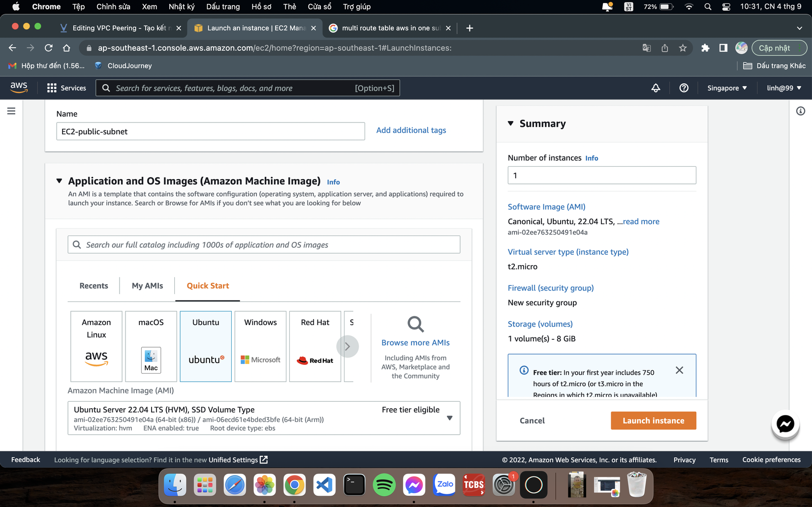812x507 pixels.
Task: Open Browse more AMIs link
Action: (415, 343)
